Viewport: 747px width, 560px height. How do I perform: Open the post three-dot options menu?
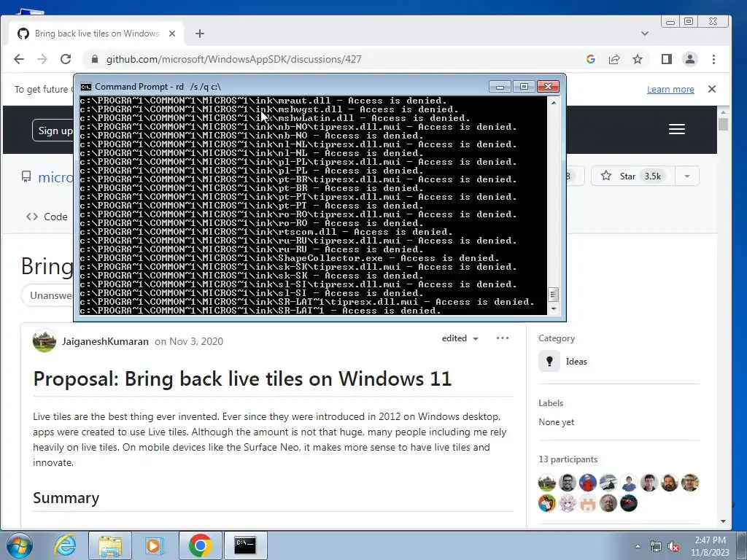click(503, 338)
